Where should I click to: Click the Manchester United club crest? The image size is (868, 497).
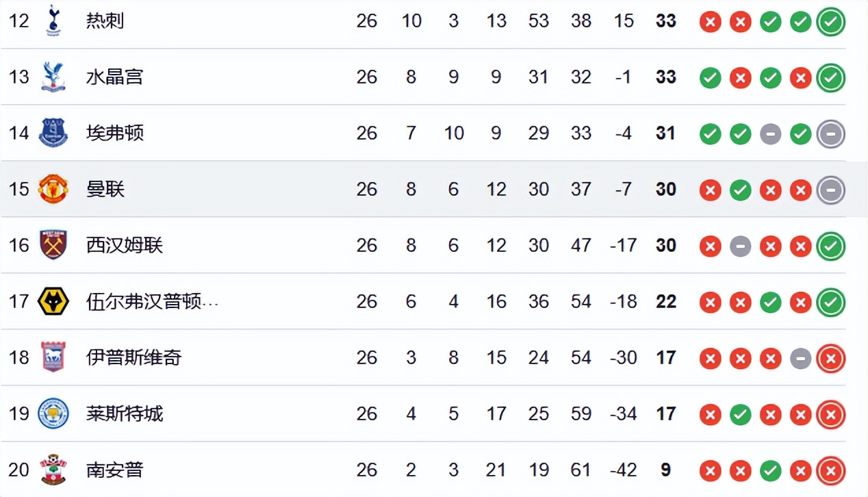tap(53, 189)
